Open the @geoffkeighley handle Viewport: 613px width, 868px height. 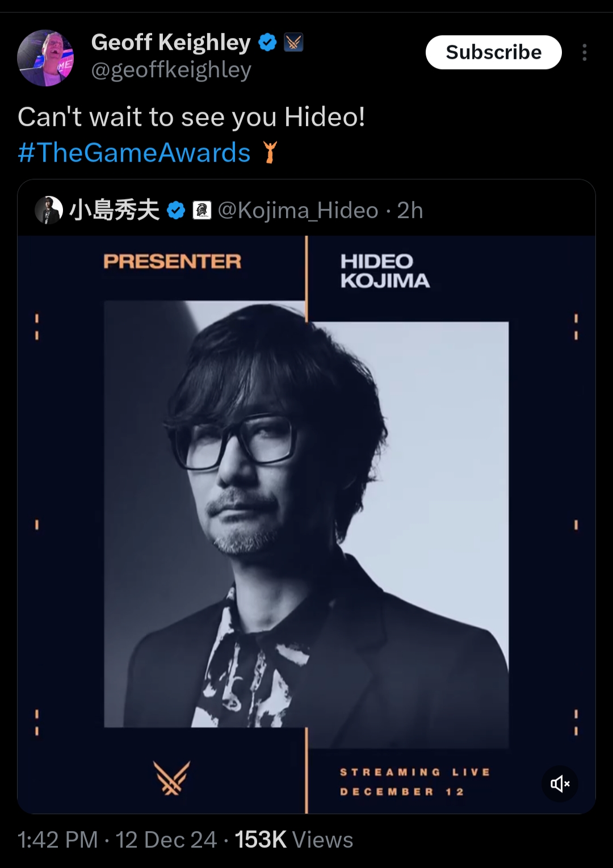click(171, 70)
